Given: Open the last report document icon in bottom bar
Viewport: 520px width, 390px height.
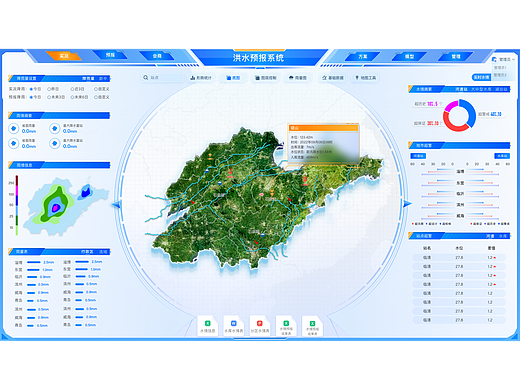Looking at the screenshot, I should [x=312, y=326].
